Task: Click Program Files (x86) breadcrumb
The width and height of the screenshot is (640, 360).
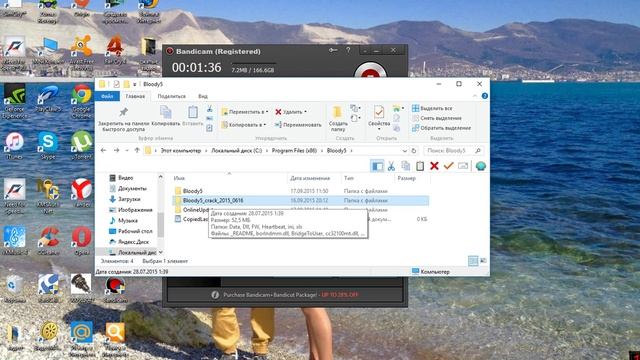Action: 294,151
